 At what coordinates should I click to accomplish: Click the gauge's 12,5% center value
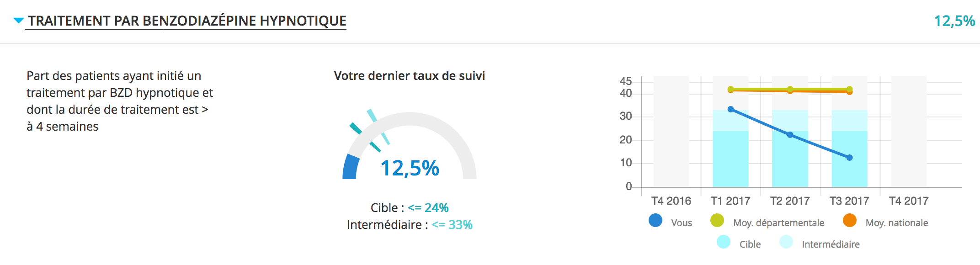point(410,168)
